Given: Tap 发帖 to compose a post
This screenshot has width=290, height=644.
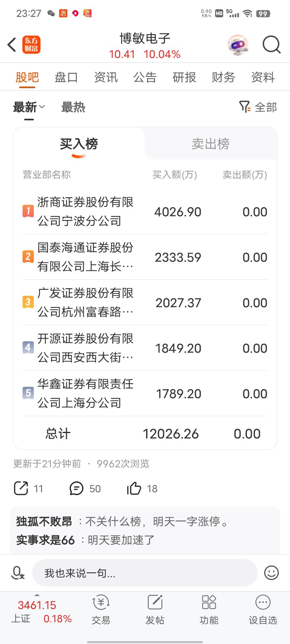Looking at the screenshot, I should (155, 610).
